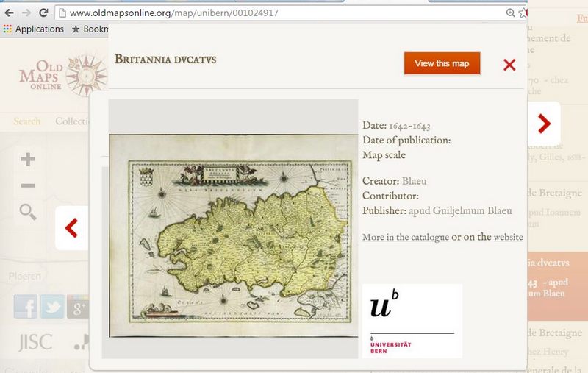Open the website link
The height and width of the screenshot is (373, 588).
point(508,237)
